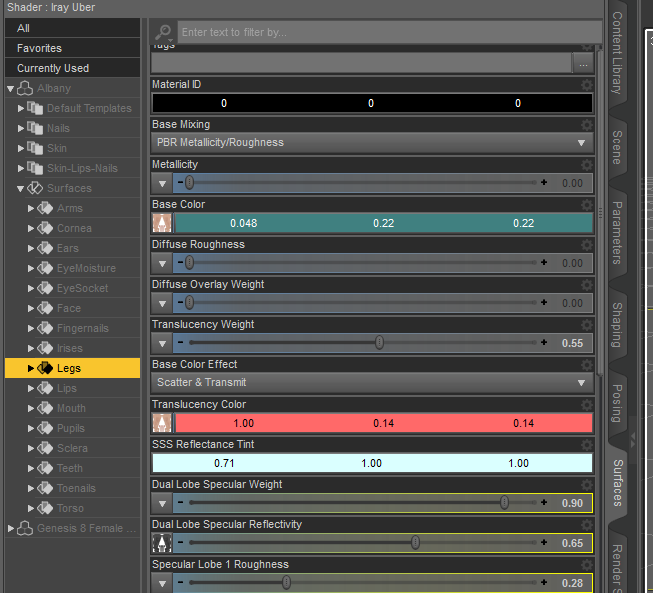Show Favorites properties filter
The width and height of the screenshot is (653, 593).
click(72, 48)
